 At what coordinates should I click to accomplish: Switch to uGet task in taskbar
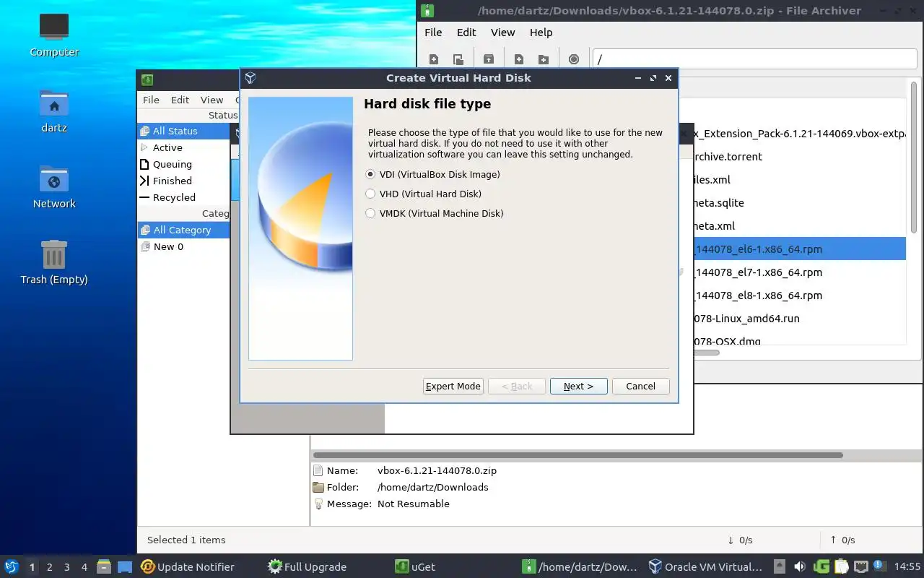click(x=415, y=567)
